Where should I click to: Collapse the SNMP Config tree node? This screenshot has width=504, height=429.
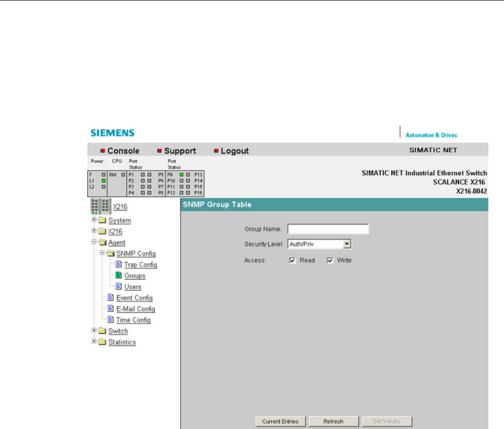click(102, 252)
